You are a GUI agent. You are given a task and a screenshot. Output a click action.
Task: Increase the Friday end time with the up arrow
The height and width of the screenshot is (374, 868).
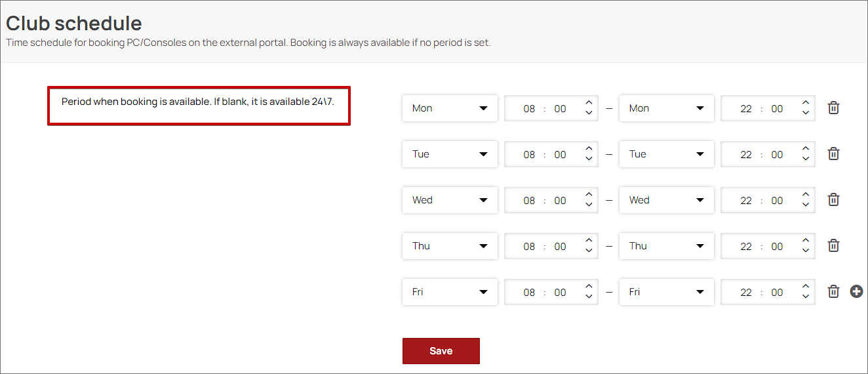tap(806, 287)
